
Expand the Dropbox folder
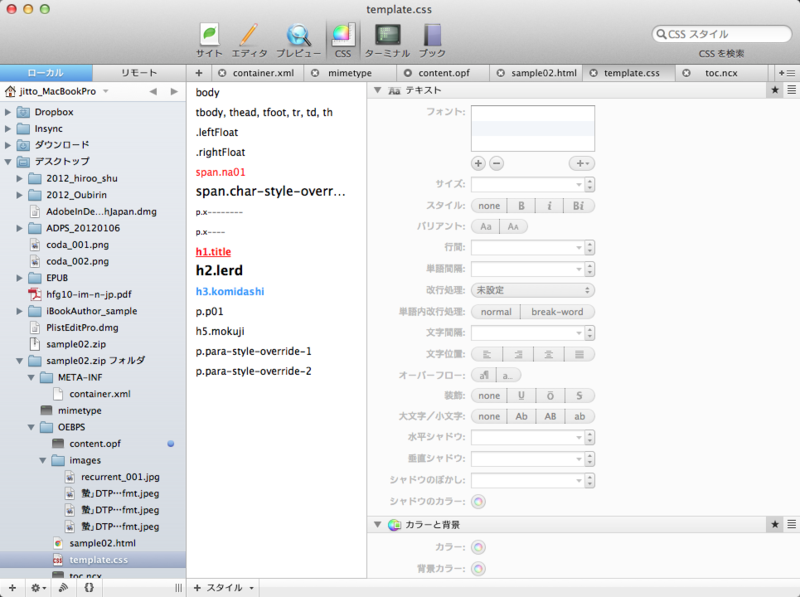8,112
